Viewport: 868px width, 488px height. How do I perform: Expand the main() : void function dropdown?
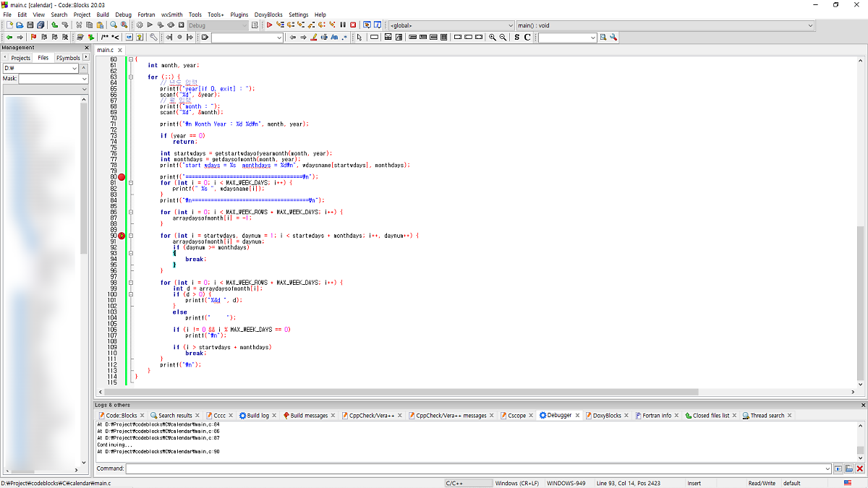[810, 25]
